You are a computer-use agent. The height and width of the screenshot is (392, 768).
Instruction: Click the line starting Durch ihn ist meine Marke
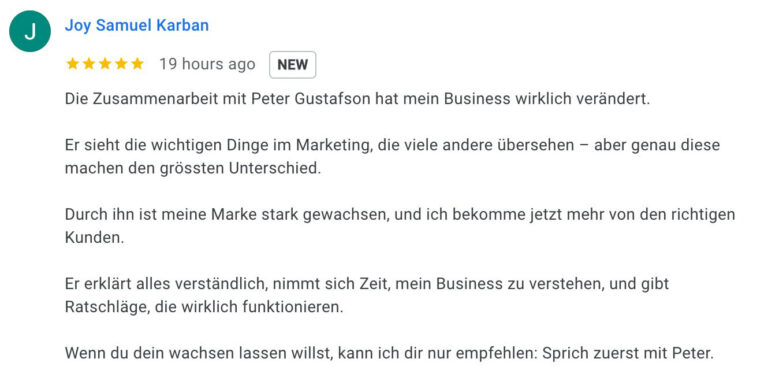coord(400,215)
